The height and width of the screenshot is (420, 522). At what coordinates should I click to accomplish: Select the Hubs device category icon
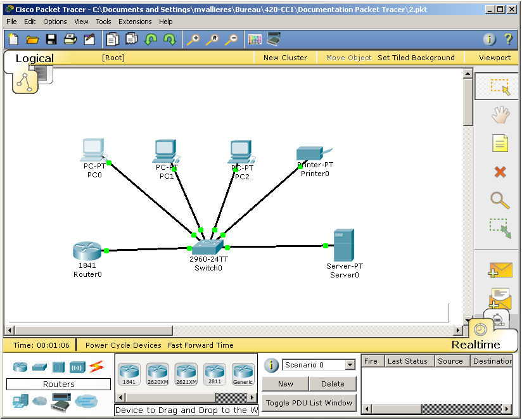click(x=58, y=367)
